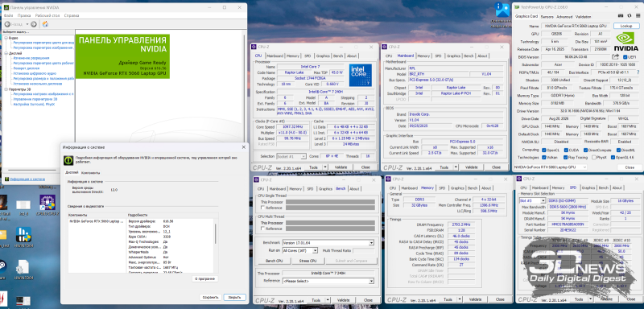This screenshot has width=644, height=309.
Task: Click the Stress CPU button
Action: click(x=308, y=261)
